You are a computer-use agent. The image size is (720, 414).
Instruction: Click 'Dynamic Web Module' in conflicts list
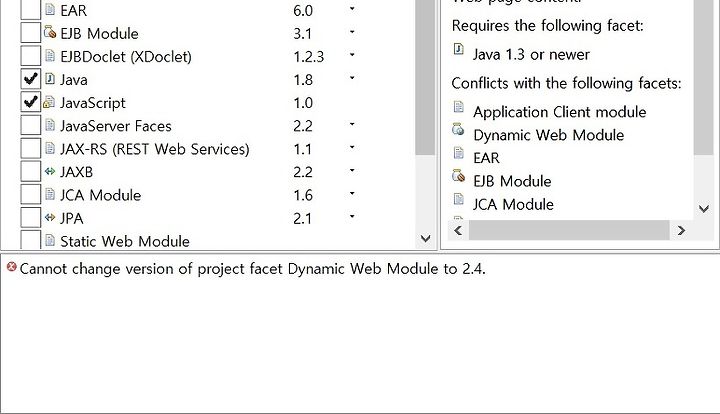549,135
